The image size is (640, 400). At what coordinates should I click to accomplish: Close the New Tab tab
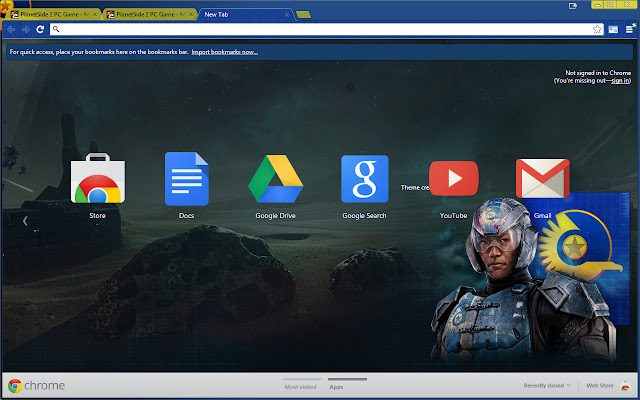pyautogui.click(x=287, y=15)
